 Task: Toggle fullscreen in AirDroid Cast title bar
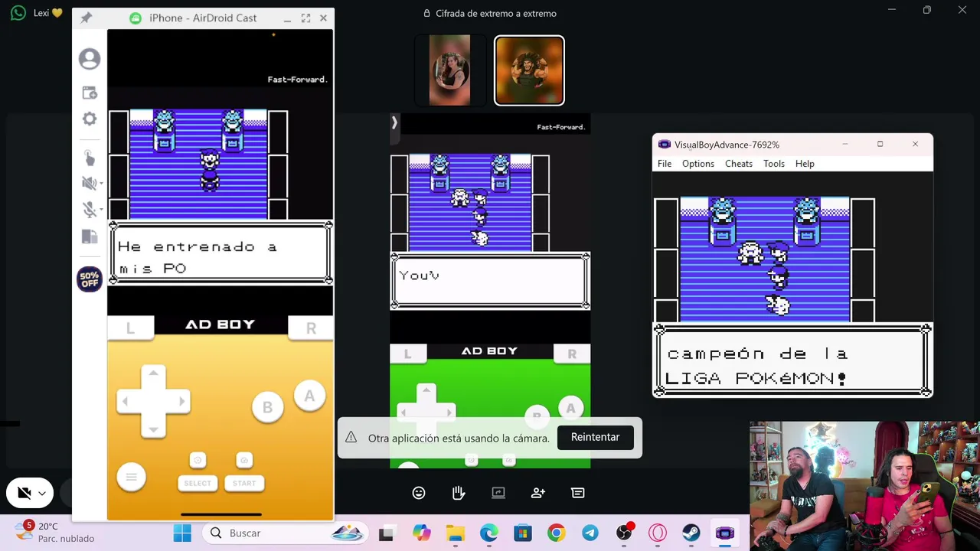(305, 18)
